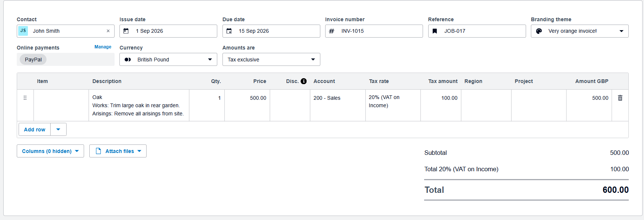This screenshot has width=644, height=220.
Task: Click the branding theme palette icon
Action: [539, 31]
